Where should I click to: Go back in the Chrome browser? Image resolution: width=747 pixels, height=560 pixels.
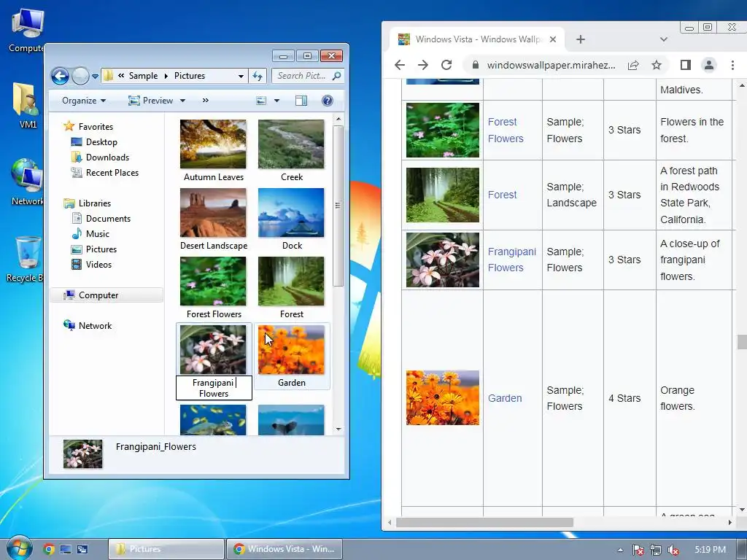point(400,65)
